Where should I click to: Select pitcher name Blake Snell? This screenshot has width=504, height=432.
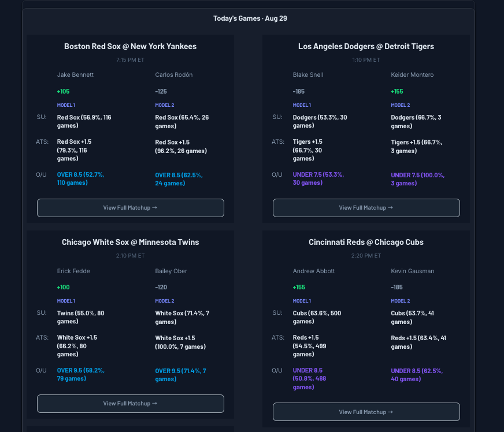tap(308, 75)
